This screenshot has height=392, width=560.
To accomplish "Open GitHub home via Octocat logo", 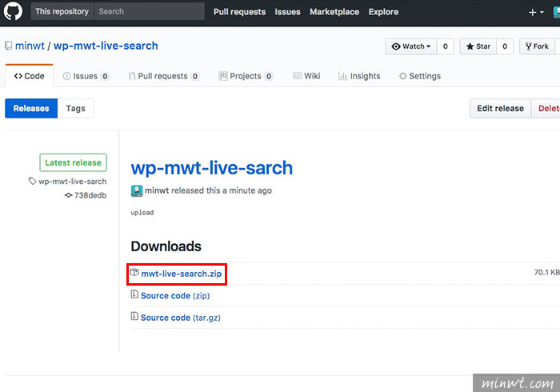I will click(x=13, y=10).
